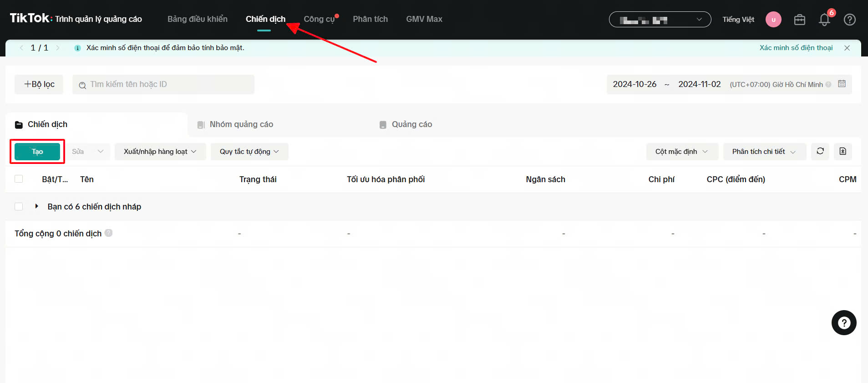Viewport: 868px width, 383px height.
Task: Open the floating help chat button
Action: [844, 323]
